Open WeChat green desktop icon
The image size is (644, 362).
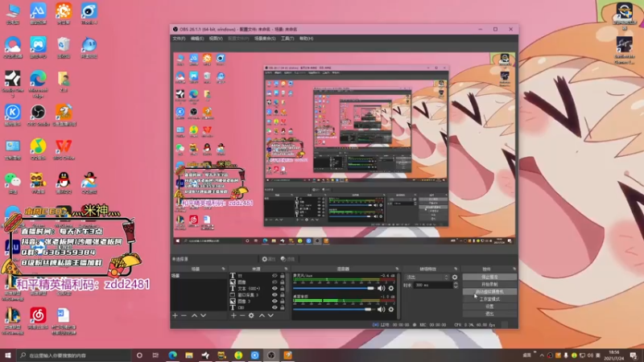click(13, 183)
